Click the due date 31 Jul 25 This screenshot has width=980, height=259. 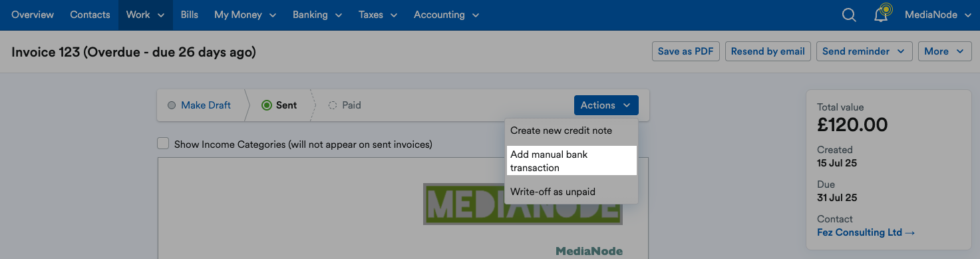click(837, 198)
